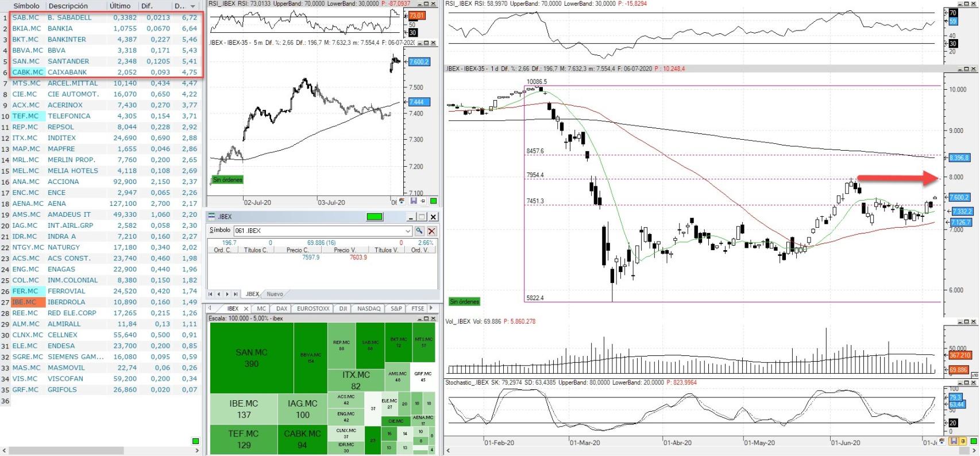Switch to the S&P heatmap tab
Viewport: 980px width, 456px height.
[396, 309]
